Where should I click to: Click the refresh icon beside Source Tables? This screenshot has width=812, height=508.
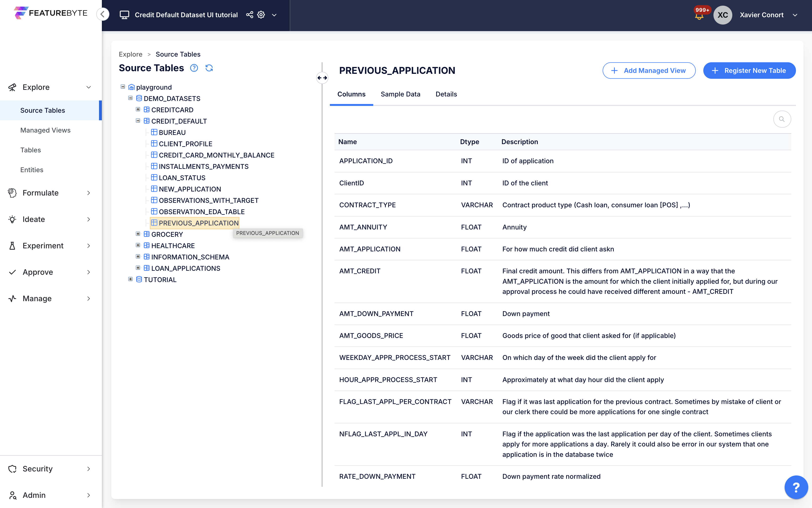(209, 68)
